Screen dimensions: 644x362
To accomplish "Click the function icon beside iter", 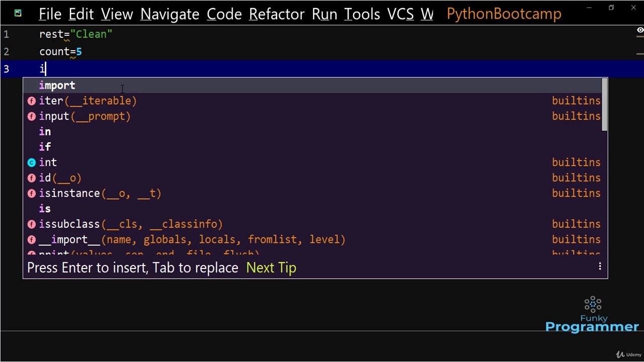I will pos(32,101).
